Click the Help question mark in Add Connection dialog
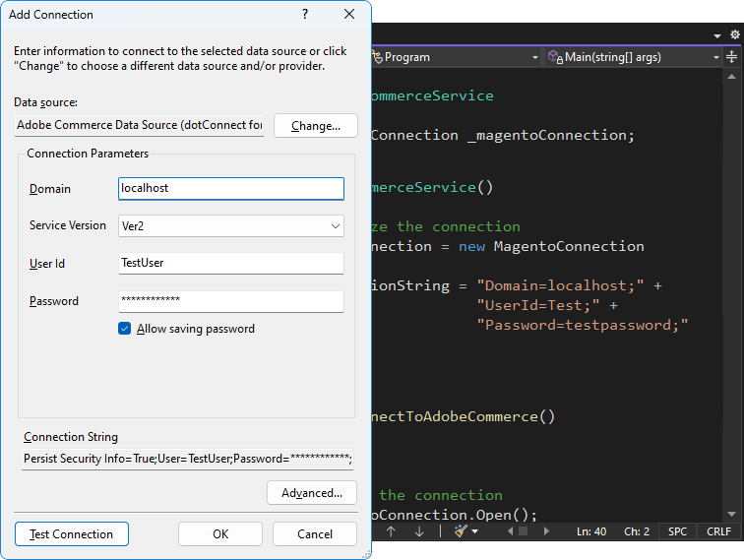Viewport: 744px width, 560px height. coord(305,14)
